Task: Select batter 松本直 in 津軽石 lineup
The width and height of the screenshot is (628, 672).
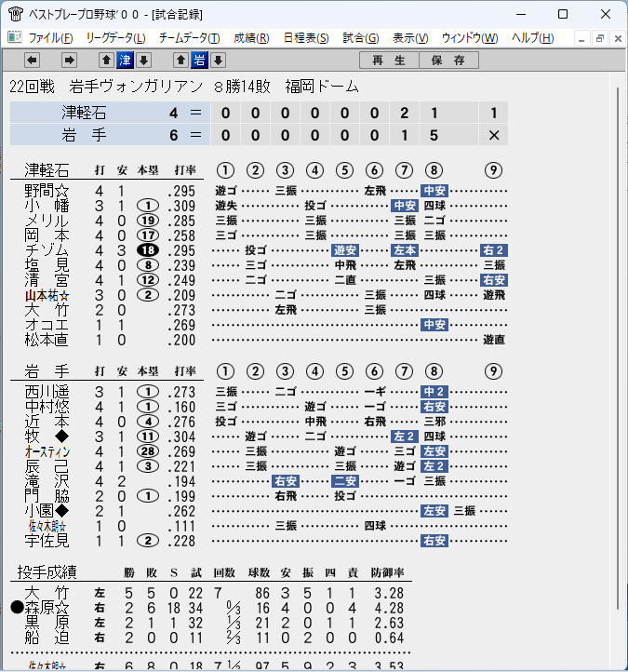Action: coord(47,341)
